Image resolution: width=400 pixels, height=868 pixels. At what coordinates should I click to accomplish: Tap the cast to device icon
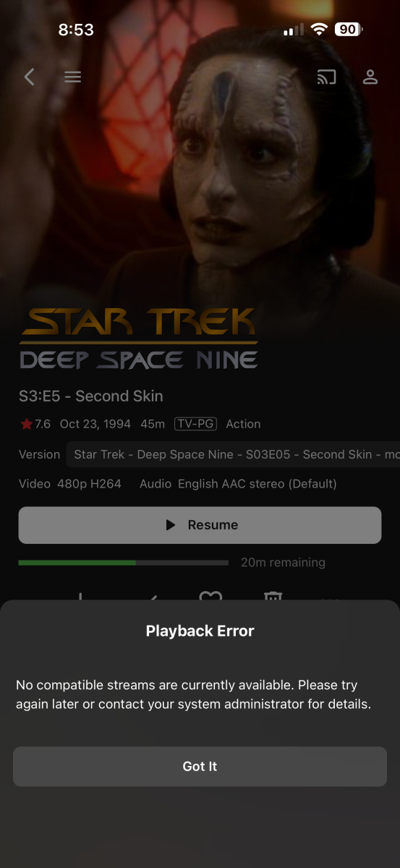pyautogui.click(x=327, y=77)
